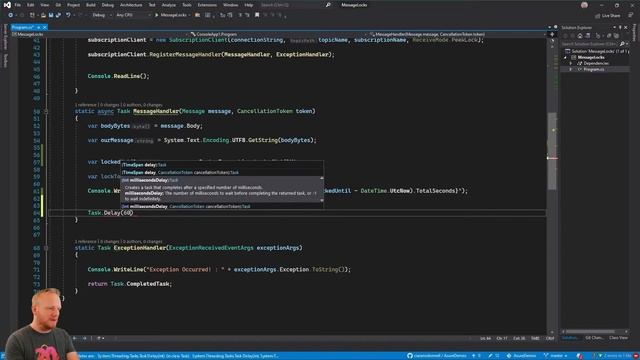Click the AzureDemos repository status item
The image size is (640, 360).
click(x=521, y=356)
